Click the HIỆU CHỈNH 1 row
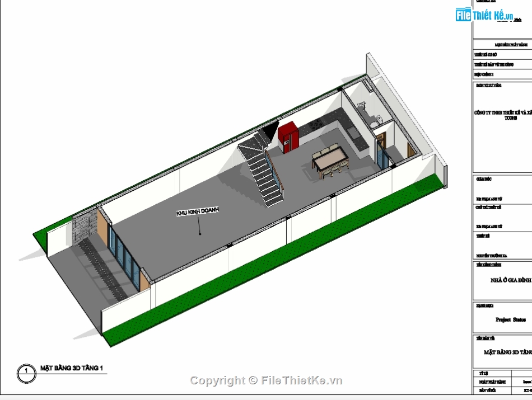This screenshot has height=400, width=532. pos(503,74)
